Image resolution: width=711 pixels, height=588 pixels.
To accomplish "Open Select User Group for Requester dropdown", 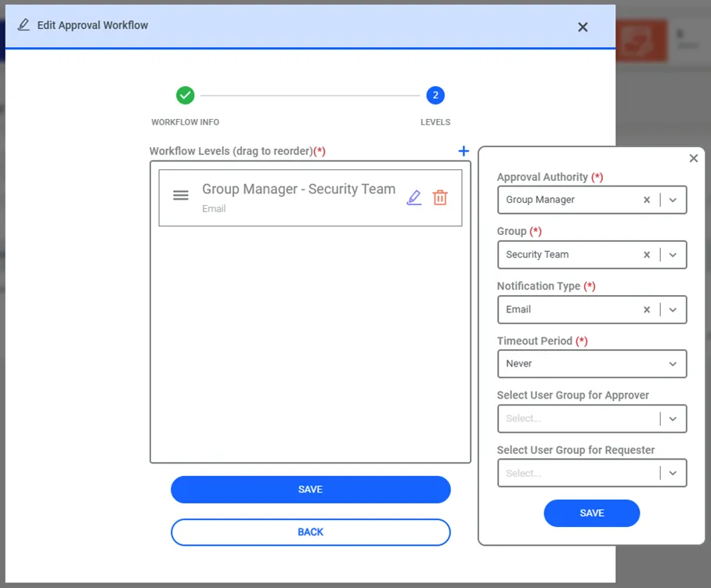I will (x=673, y=474).
